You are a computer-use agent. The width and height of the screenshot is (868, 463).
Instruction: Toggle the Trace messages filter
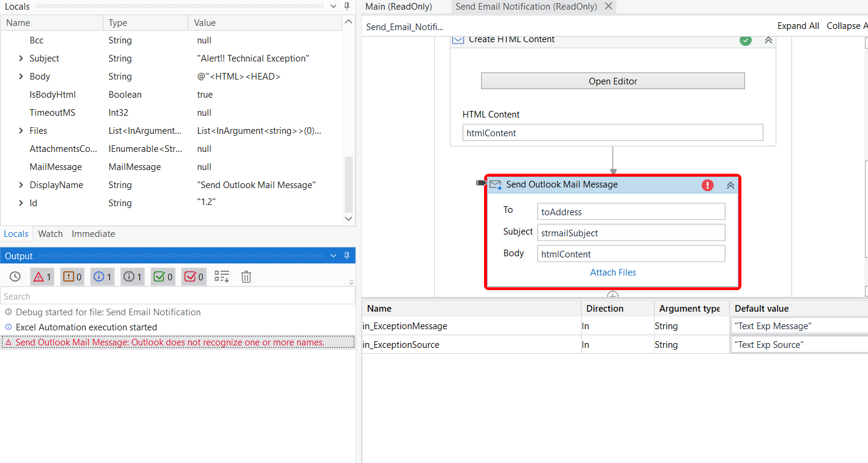coord(132,276)
